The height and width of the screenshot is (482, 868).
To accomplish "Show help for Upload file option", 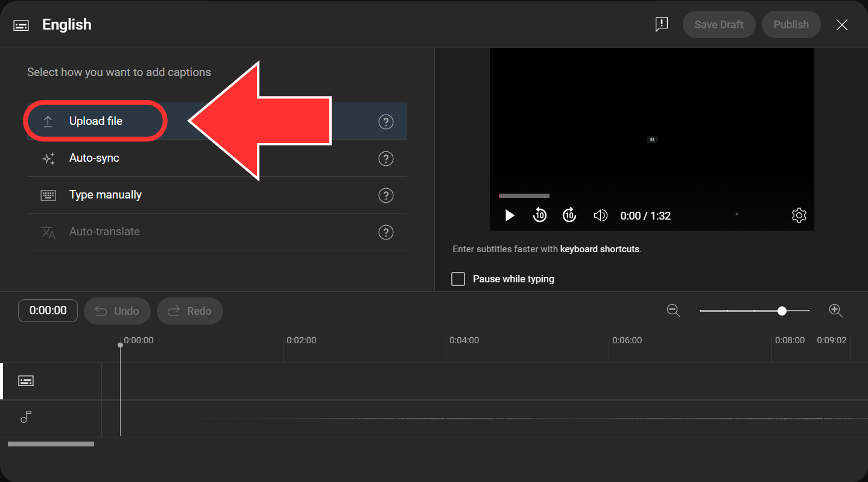I will tap(385, 122).
